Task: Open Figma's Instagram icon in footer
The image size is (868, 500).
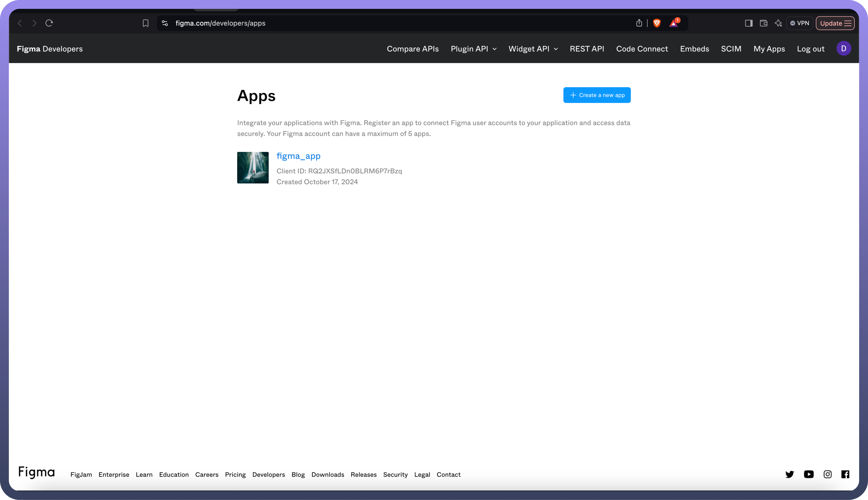Action: click(827, 474)
